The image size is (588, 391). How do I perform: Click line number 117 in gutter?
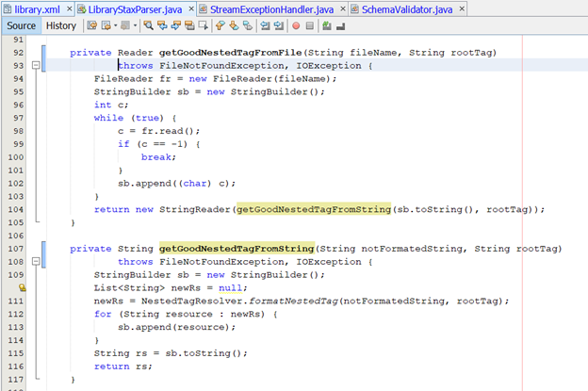[16, 380]
